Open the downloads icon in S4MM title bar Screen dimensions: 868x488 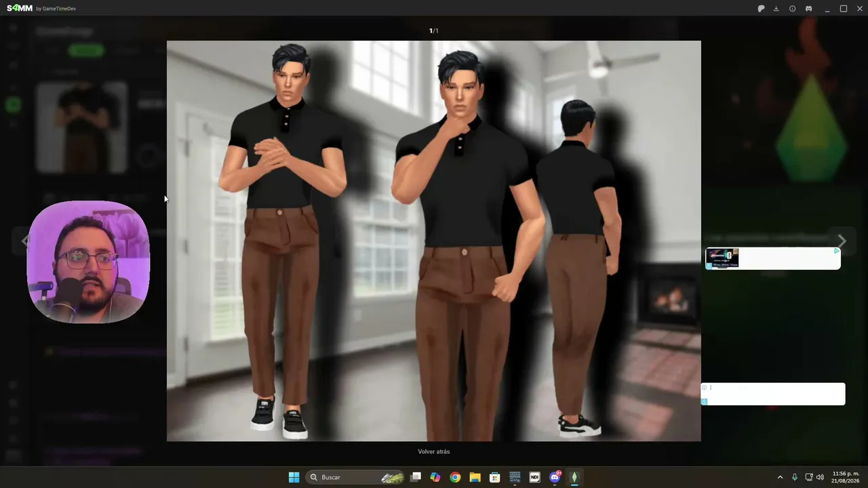click(776, 9)
